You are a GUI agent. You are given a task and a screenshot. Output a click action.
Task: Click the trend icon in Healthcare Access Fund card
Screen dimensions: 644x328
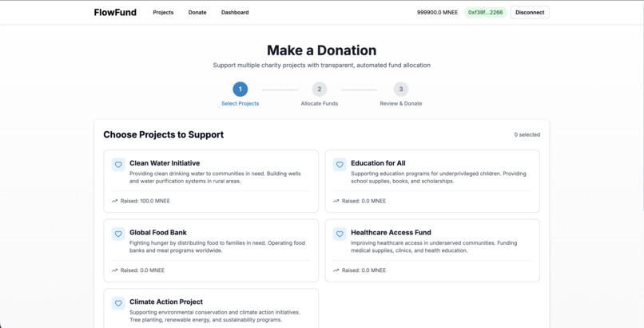pos(336,270)
